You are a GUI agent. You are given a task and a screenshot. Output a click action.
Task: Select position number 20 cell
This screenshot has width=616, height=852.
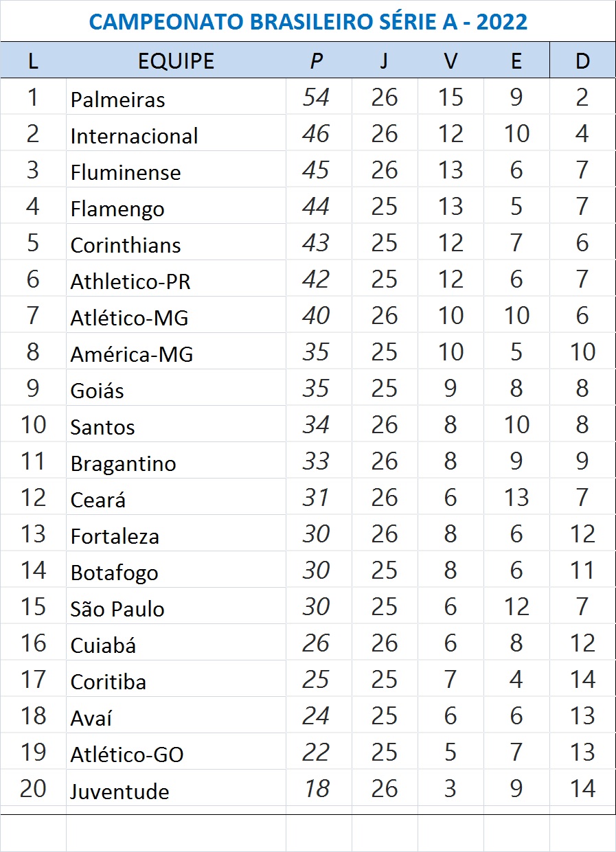click(x=33, y=788)
